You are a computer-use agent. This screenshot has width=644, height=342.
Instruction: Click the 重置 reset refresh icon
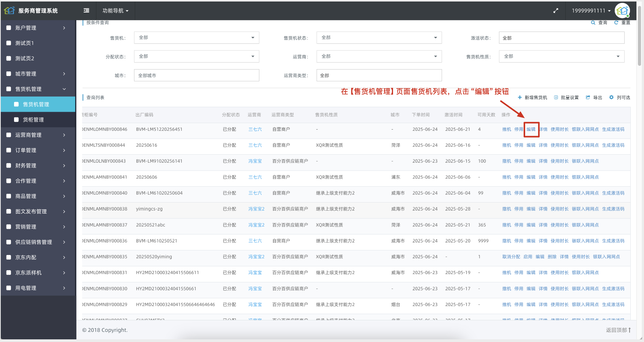(x=616, y=23)
